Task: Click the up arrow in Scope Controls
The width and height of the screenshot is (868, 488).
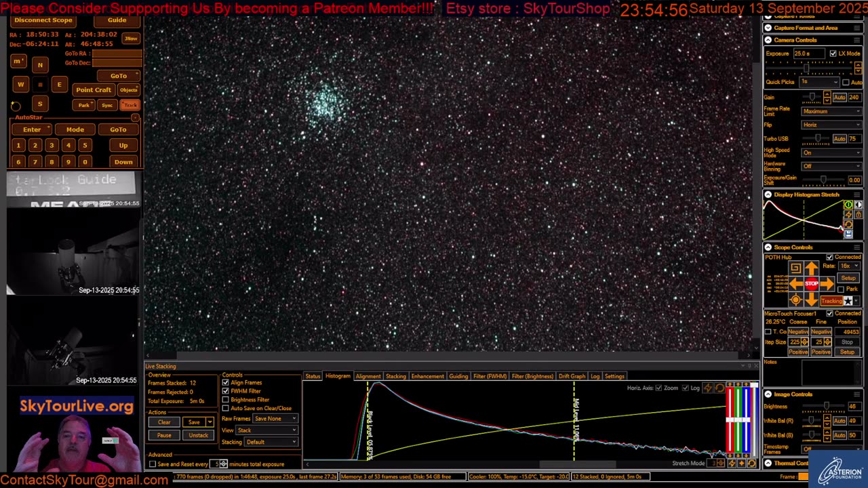Action: (812, 269)
